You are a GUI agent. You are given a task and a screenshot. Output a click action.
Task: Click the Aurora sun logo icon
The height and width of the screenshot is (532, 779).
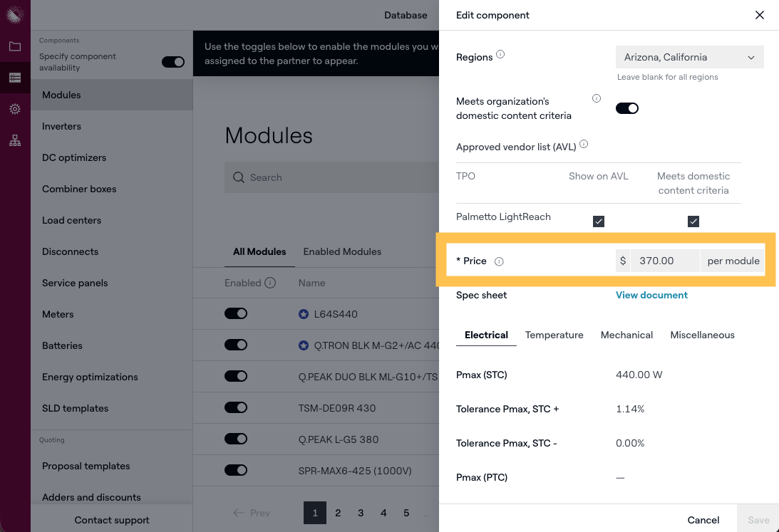[x=15, y=15]
